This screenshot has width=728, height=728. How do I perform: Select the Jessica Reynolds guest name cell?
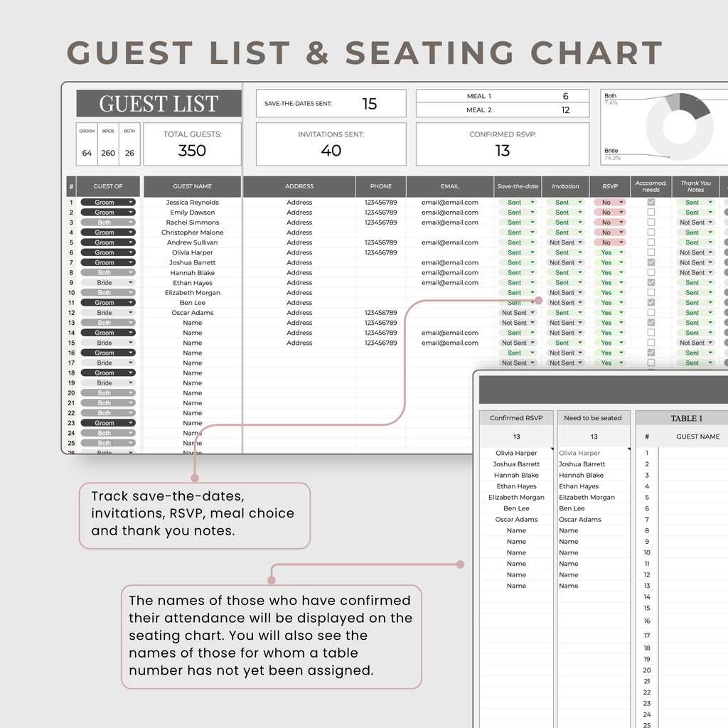tap(192, 203)
